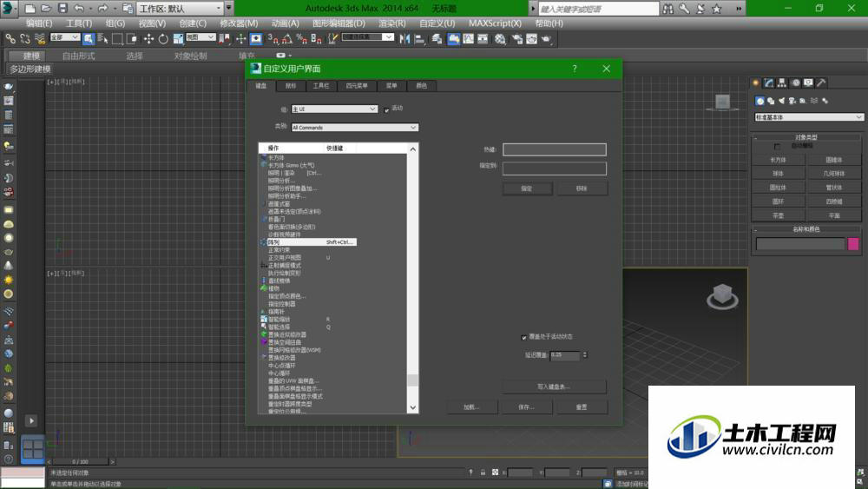868x489 pixels.
Task: Click the Save floppy disk icon
Action: pyautogui.click(x=62, y=9)
